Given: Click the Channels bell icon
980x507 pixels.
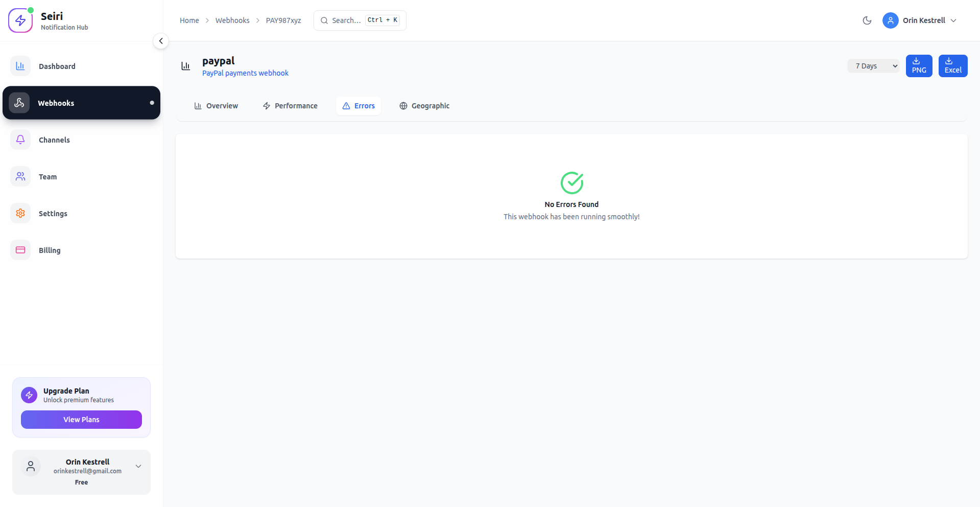Looking at the screenshot, I should pyautogui.click(x=20, y=140).
